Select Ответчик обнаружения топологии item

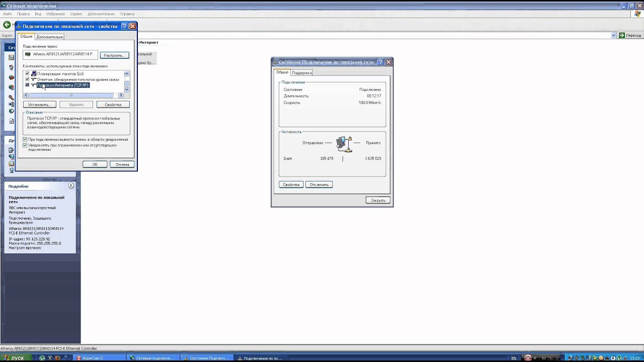click(78, 79)
